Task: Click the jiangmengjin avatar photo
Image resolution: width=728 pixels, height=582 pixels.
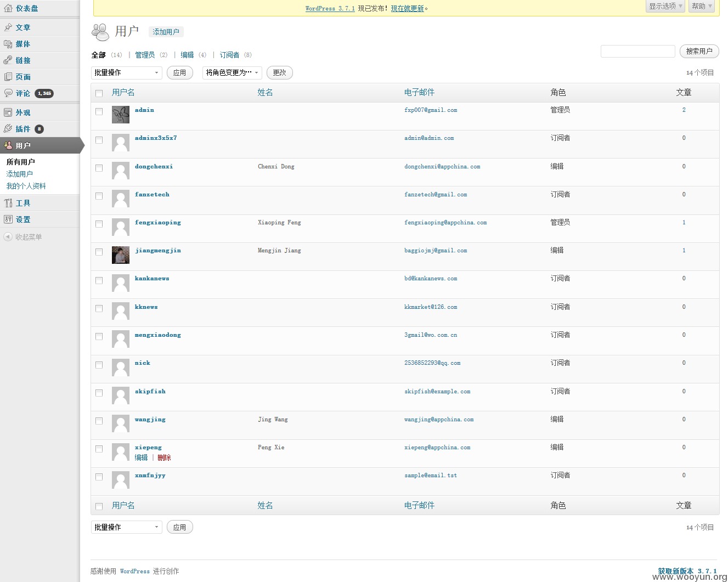Action: click(x=121, y=255)
